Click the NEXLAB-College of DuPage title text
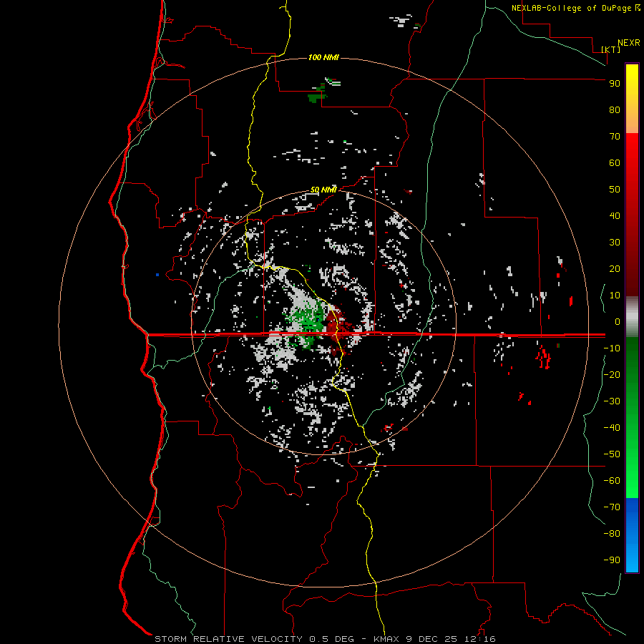644x644 pixels. [x=576, y=8]
